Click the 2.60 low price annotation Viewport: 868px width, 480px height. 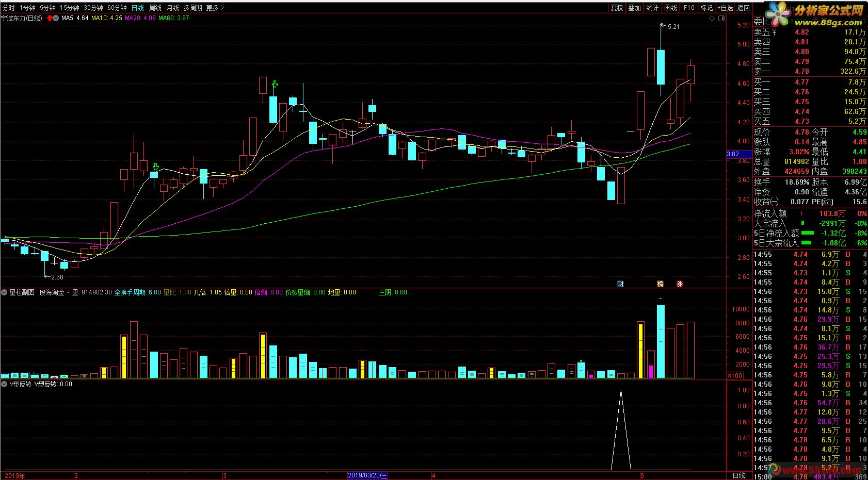click(x=57, y=277)
